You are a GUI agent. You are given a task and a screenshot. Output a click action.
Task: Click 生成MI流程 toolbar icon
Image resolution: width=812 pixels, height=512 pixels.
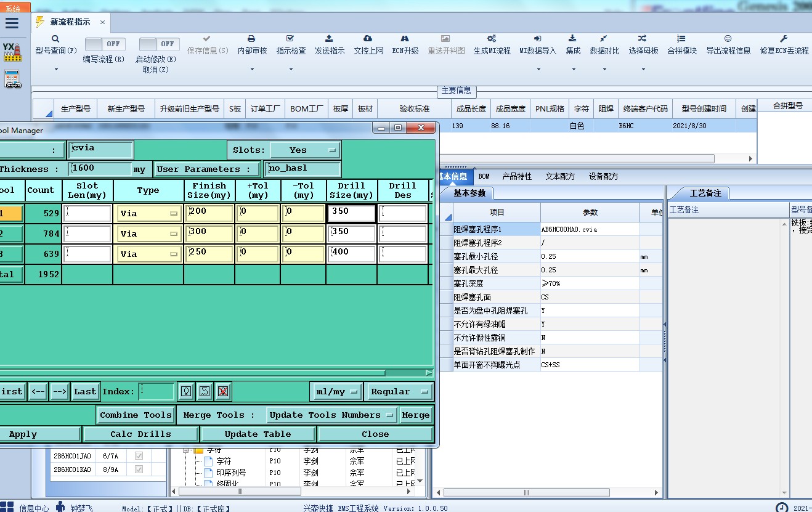(492, 38)
